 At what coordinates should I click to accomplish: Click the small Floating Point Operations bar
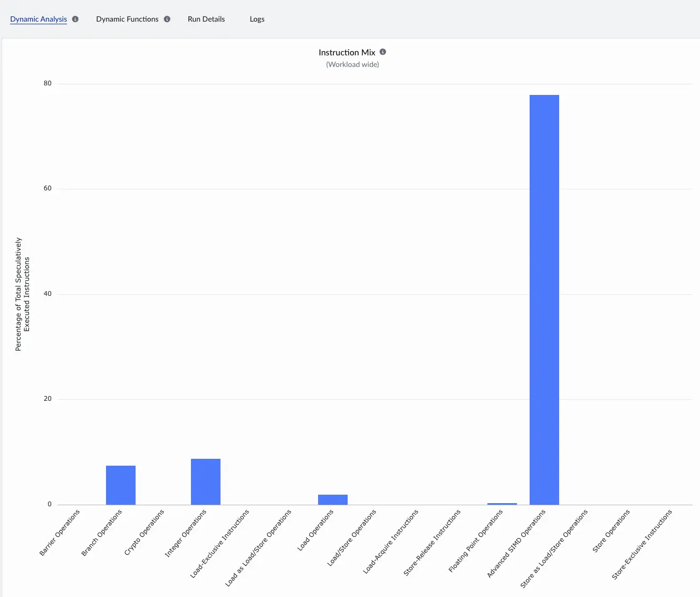pos(502,504)
